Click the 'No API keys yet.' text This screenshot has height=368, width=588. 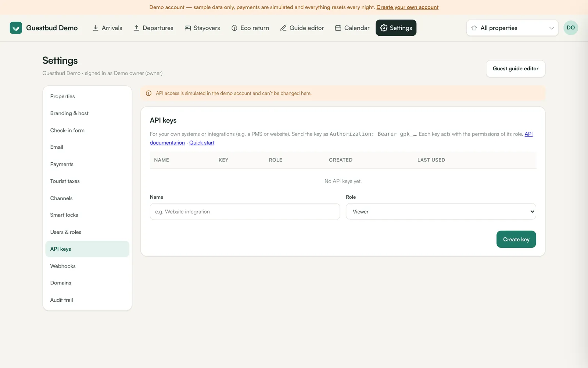(x=343, y=181)
